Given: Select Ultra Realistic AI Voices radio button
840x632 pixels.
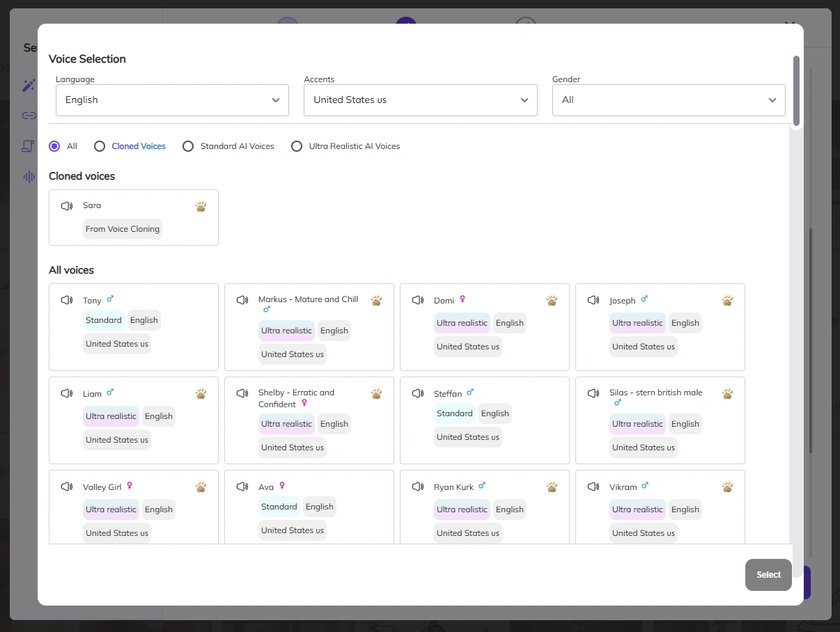Looking at the screenshot, I should coord(297,146).
